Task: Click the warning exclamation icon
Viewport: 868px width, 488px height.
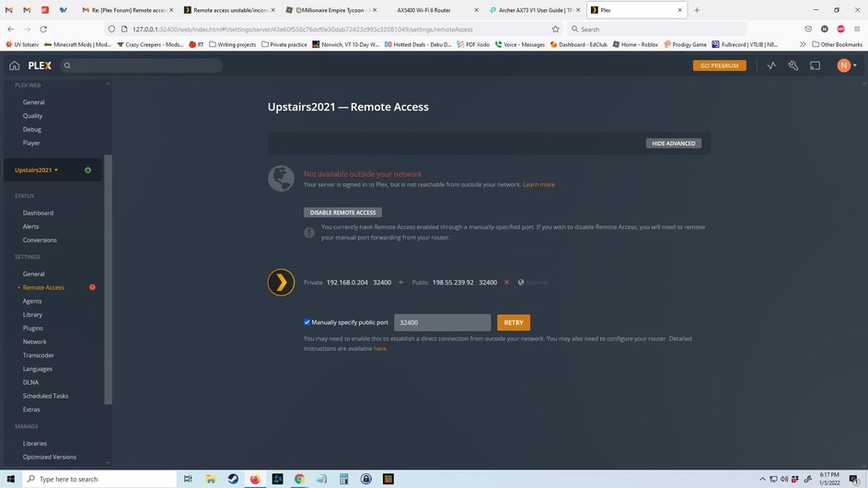Action: coord(309,233)
